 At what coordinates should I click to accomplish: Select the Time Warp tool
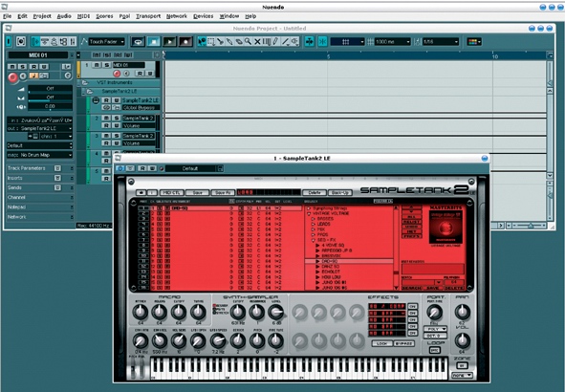tap(267, 42)
